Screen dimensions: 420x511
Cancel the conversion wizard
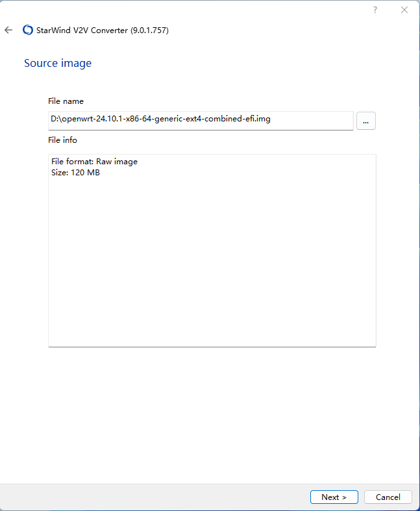(388, 497)
